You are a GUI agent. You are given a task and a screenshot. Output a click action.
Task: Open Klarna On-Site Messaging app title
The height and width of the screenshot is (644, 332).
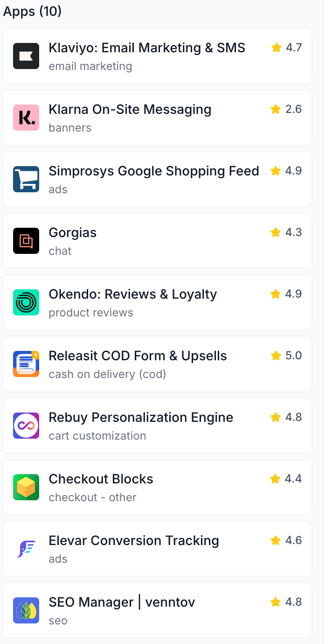[x=130, y=109]
